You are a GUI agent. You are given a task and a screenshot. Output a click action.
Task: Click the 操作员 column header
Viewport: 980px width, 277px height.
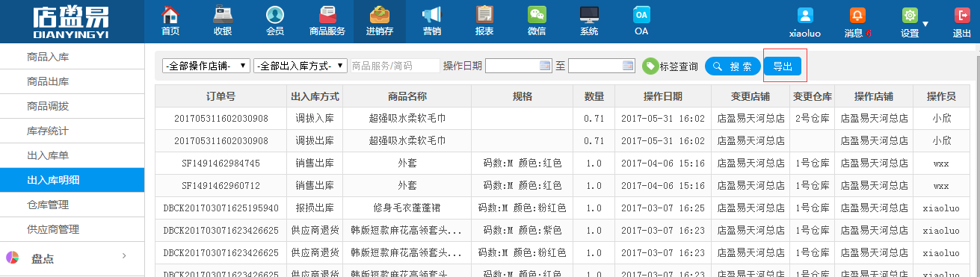click(941, 96)
